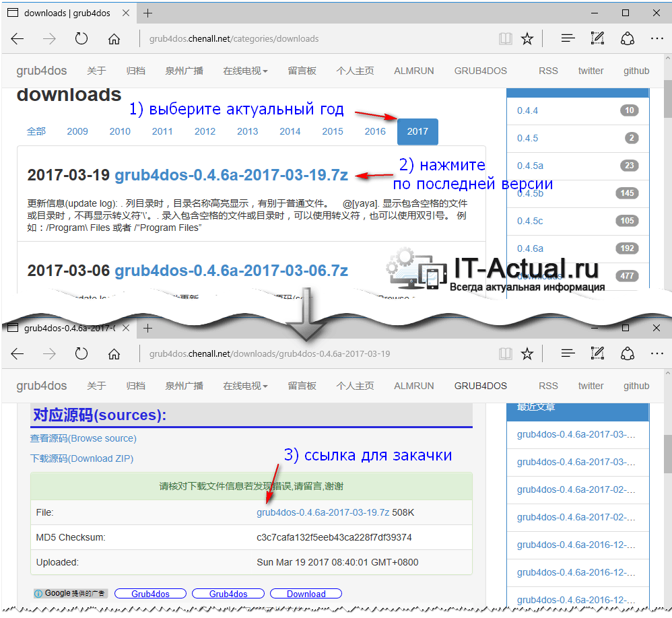Open the More (…) menu in the top window
Screen dimensions: 672x618
657,39
